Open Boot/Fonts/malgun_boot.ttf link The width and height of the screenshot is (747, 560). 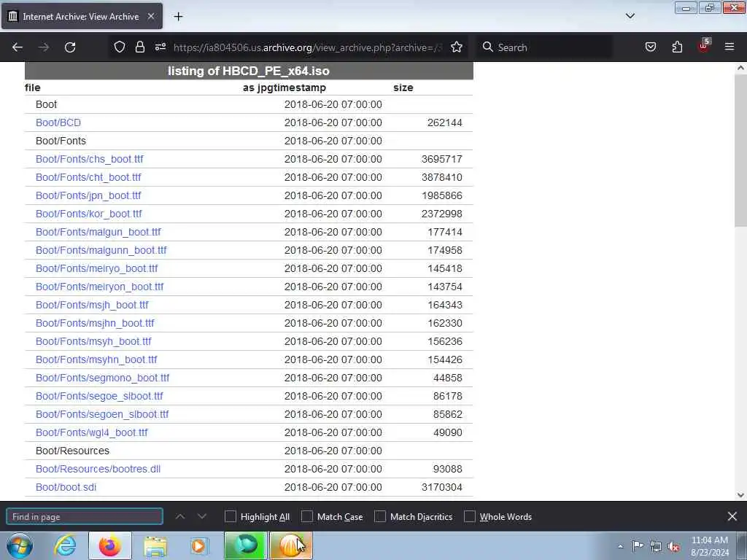[x=98, y=232]
